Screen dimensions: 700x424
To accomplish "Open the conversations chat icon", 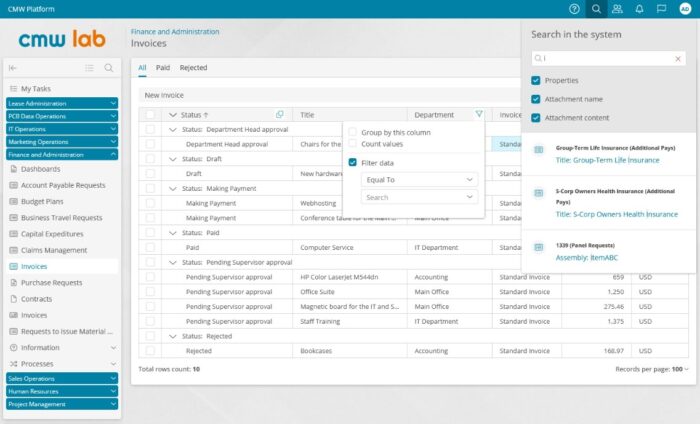I will (x=661, y=9).
